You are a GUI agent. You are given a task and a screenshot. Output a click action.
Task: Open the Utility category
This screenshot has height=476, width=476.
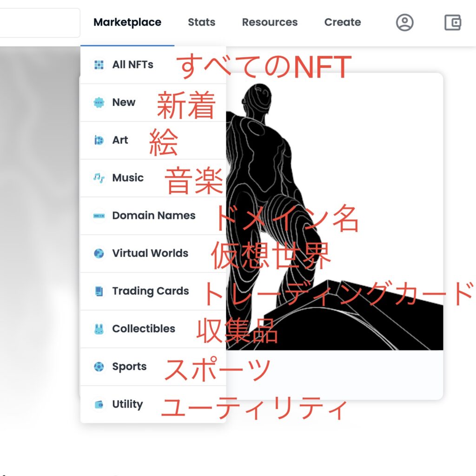pos(153,404)
